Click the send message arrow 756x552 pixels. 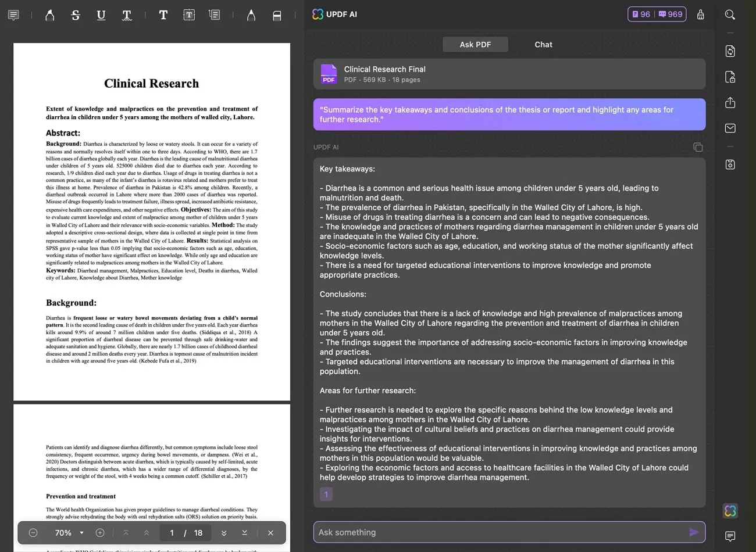click(694, 532)
